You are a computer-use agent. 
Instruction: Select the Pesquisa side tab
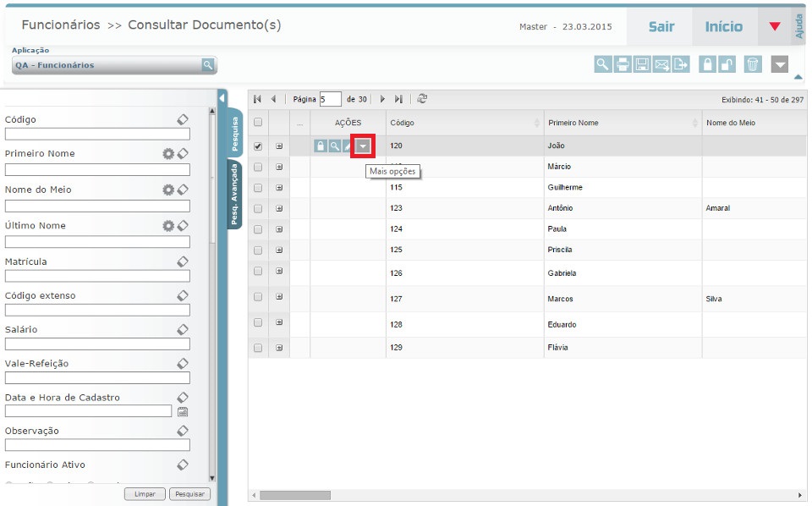pyautogui.click(x=234, y=133)
